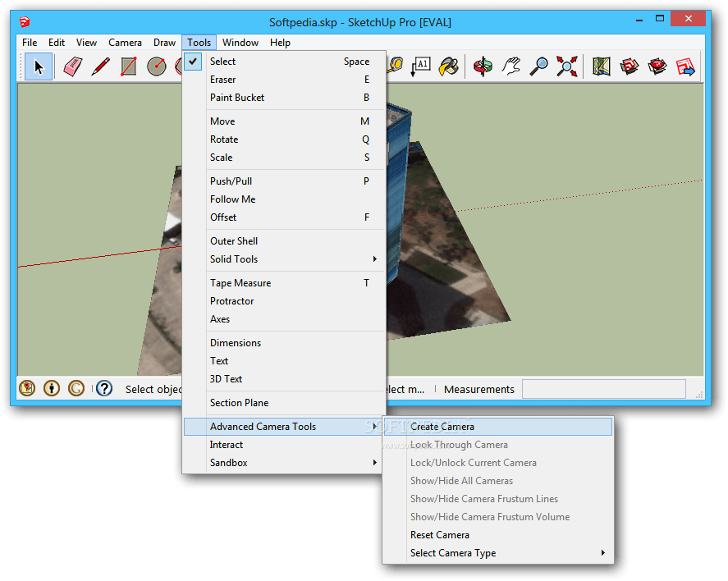
Task: Select Section Plane menu entry
Action: 284,402
